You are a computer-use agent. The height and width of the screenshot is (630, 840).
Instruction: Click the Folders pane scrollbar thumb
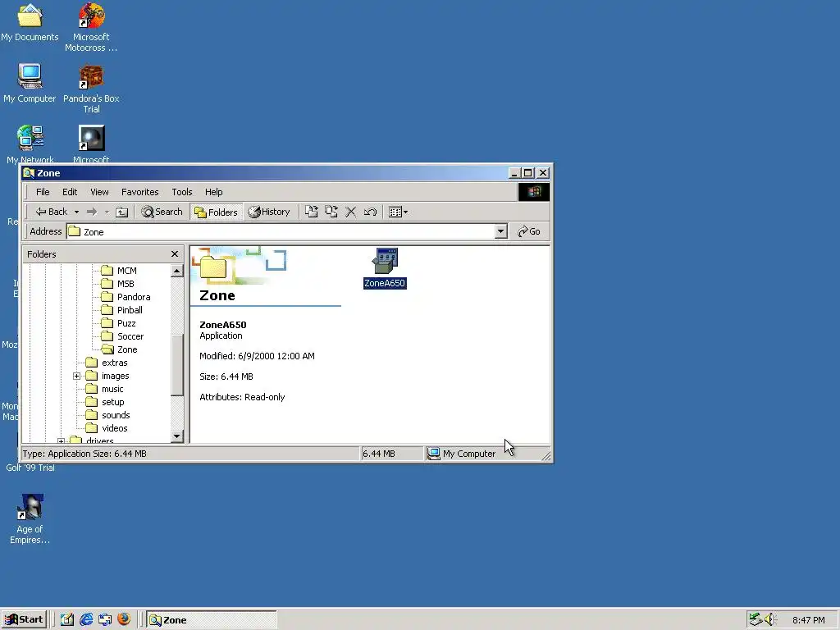pyautogui.click(x=177, y=364)
